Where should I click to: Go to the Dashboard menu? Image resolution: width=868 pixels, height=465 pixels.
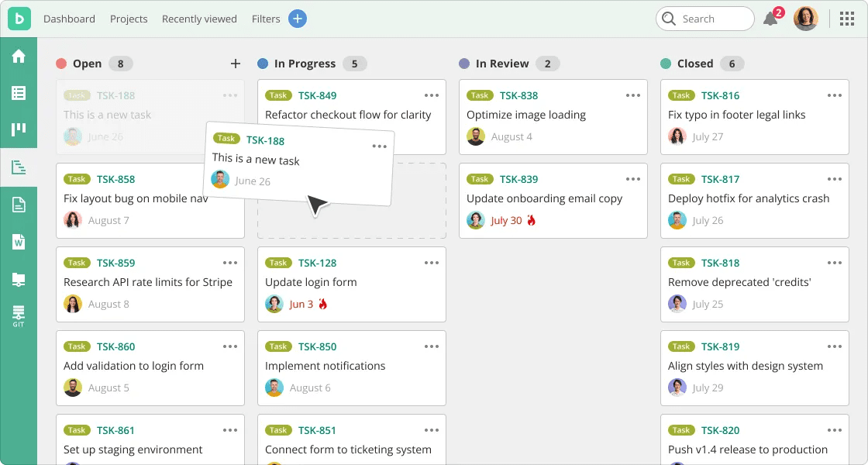click(69, 19)
